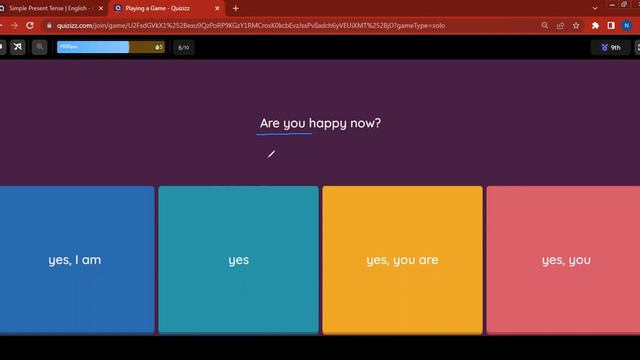Close the Playing a Game tab
The image size is (640, 360).
click(x=217, y=8)
